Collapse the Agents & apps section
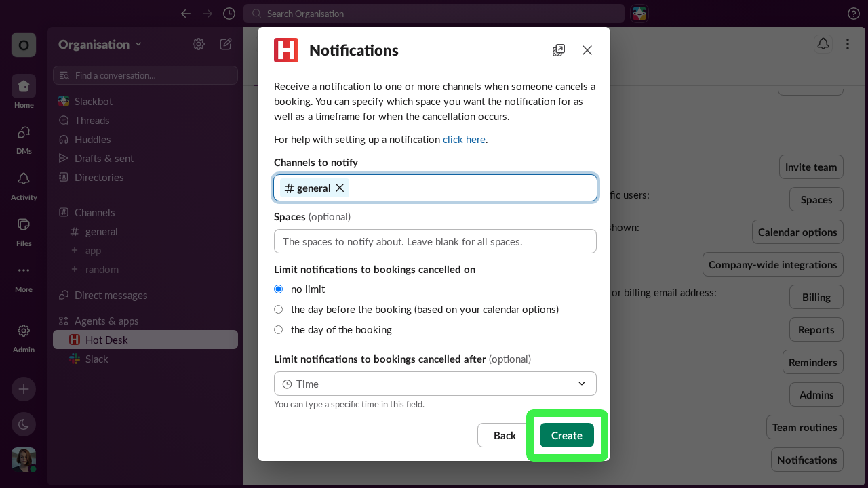This screenshot has width=868, height=488. click(x=99, y=321)
